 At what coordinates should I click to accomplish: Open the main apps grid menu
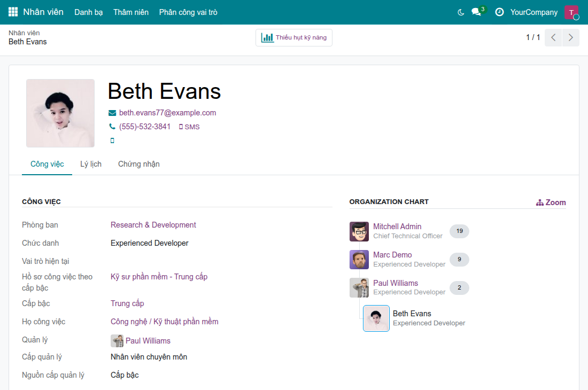[x=13, y=12]
